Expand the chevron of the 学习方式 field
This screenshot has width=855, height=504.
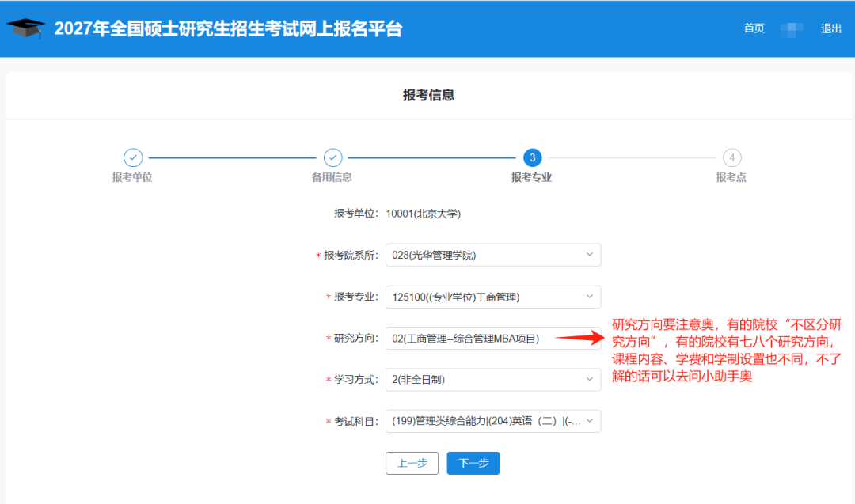590,379
